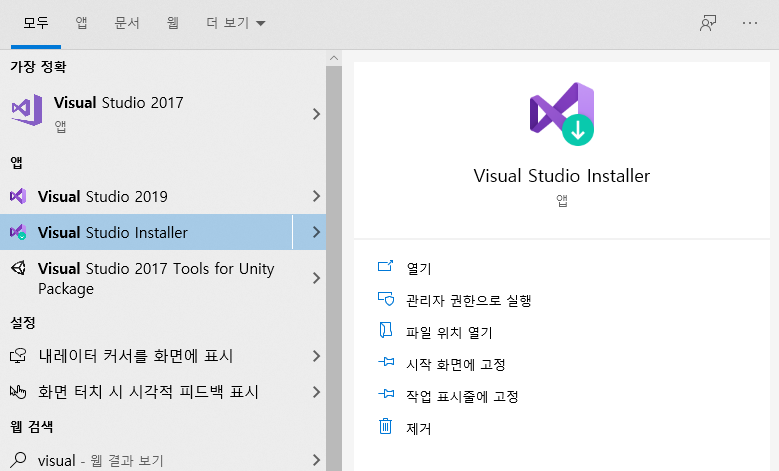The image size is (779, 471).
Task: Click the trash uninstall icon
Action: 386,426
